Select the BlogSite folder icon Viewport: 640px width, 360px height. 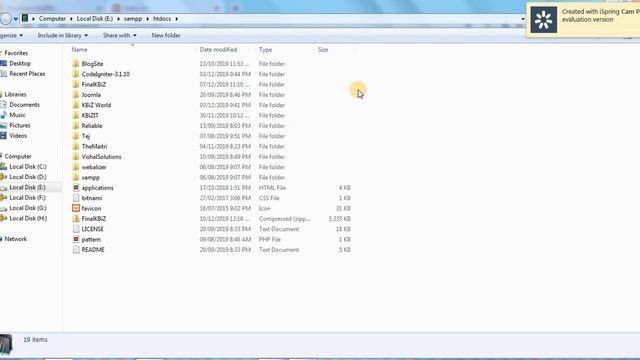(76, 64)
